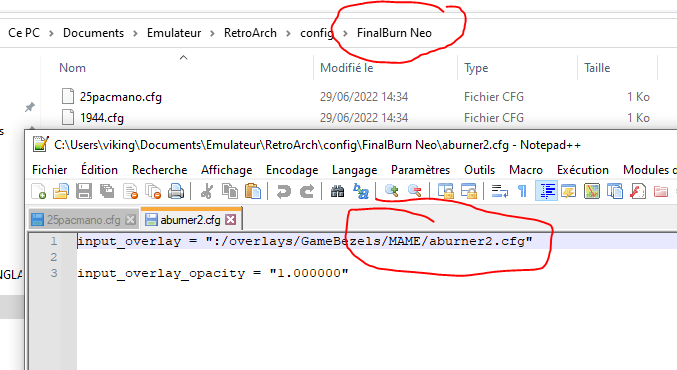Toggle indent guide toolbar button
Image resolution: width=677 pixels, height=370 pixels.
point(546,191)
